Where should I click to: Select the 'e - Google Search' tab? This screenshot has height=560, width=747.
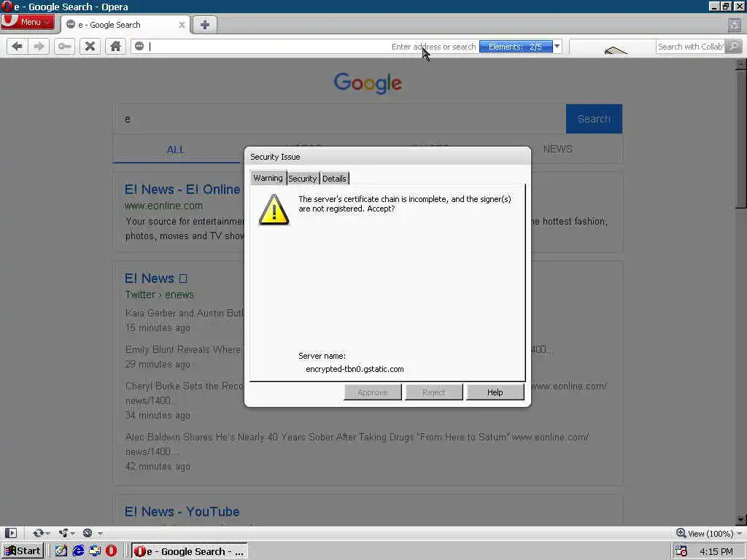125,25
